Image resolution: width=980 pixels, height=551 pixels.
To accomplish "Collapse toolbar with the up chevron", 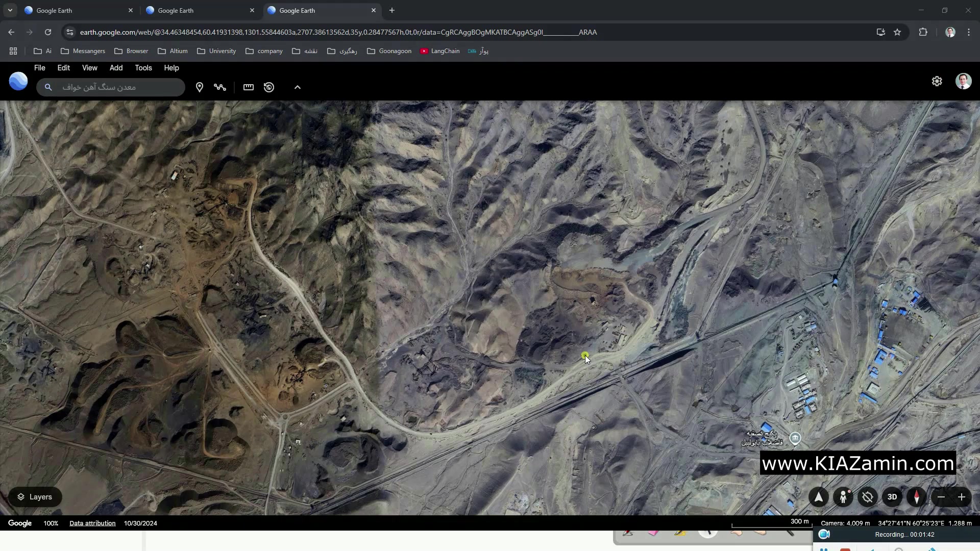I will (298, 87).
